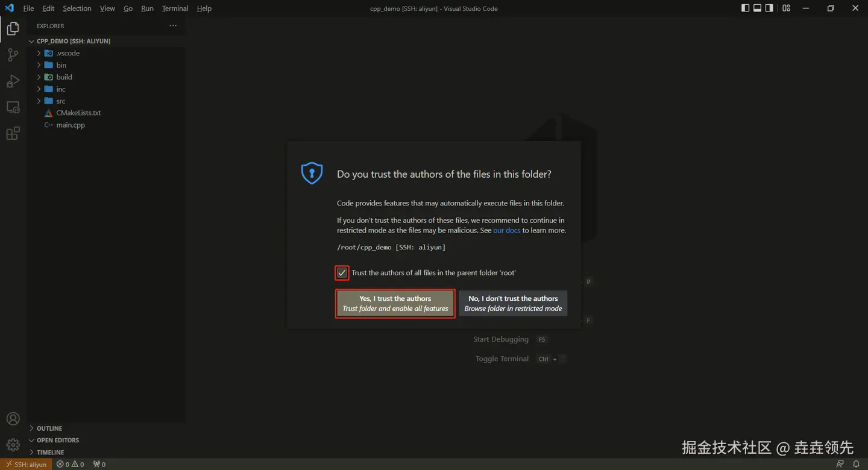Click CMakeLists.txt file icon
This screenshot has width=868, height=470.
49,113
